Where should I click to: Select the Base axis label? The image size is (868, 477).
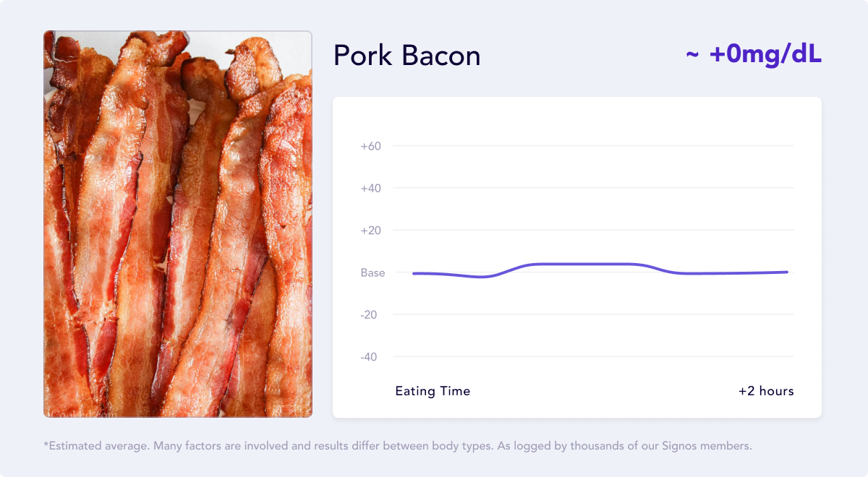point(373,272)
